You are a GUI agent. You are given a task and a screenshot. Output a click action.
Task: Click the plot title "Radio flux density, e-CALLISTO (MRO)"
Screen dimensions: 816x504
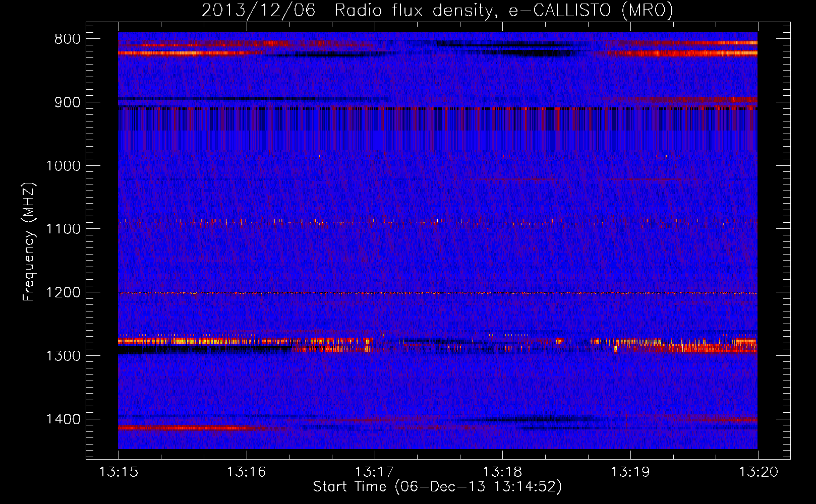point(504,10)
